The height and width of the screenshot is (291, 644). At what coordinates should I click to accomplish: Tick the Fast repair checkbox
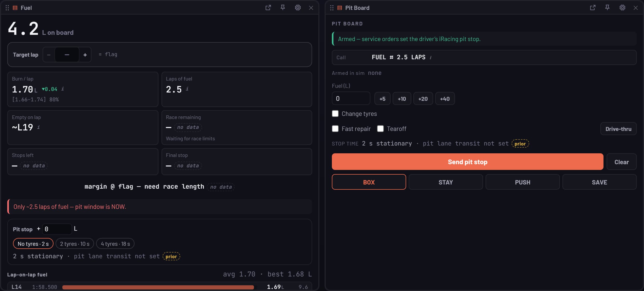point(335,129)
